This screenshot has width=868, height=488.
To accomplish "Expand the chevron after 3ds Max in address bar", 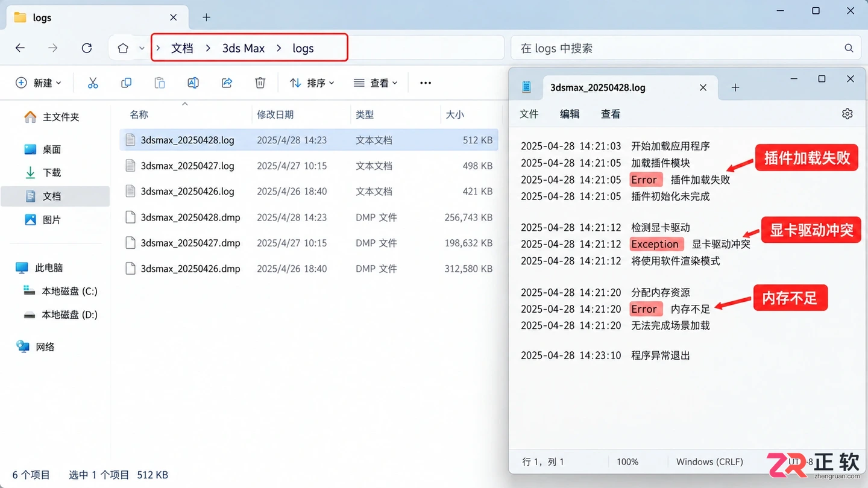I will (279, 48).
